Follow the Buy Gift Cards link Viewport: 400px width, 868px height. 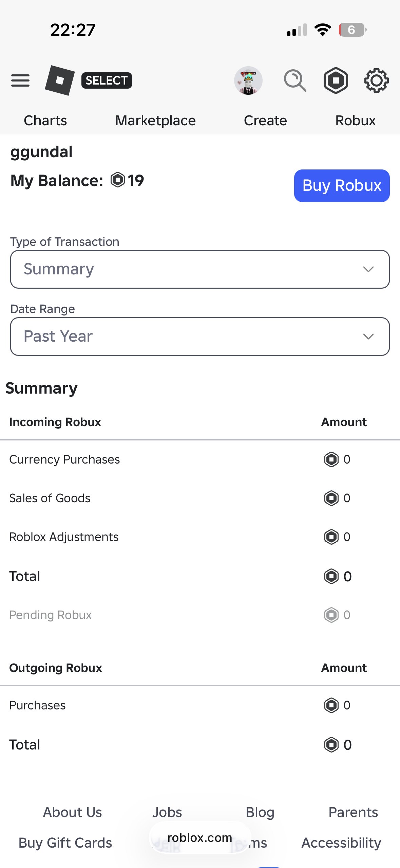point(65,843)
